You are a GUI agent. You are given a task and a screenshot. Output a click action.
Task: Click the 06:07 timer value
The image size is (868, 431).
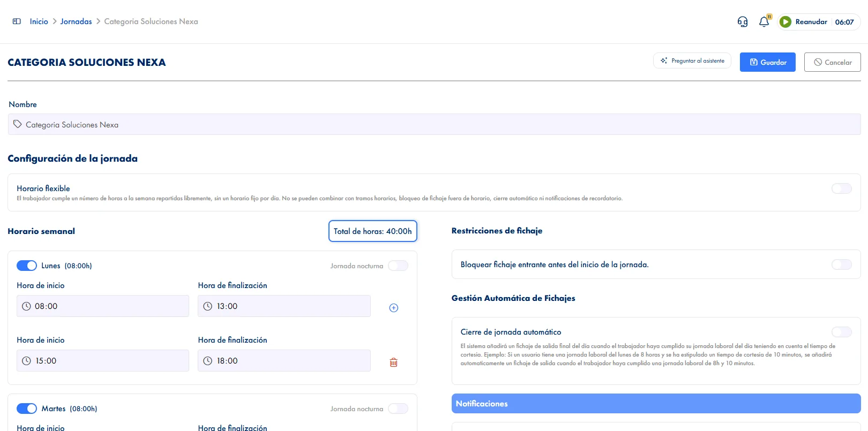point(844,22)
